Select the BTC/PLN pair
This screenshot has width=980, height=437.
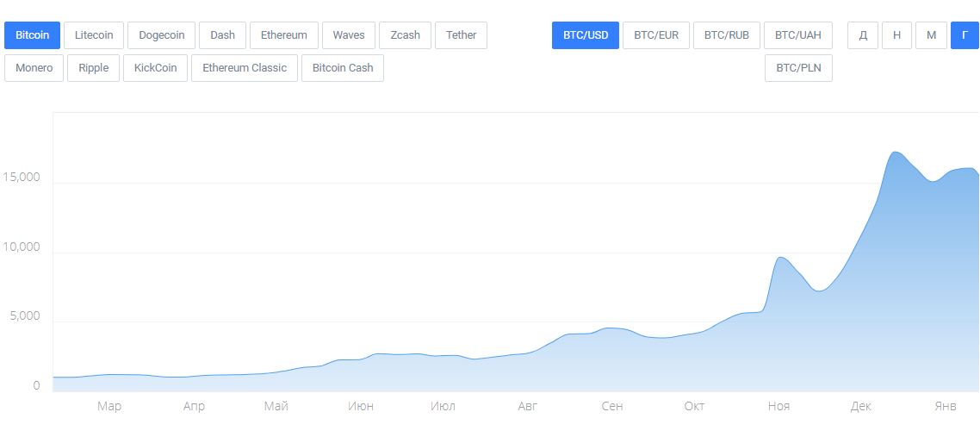tap(799, 68)
